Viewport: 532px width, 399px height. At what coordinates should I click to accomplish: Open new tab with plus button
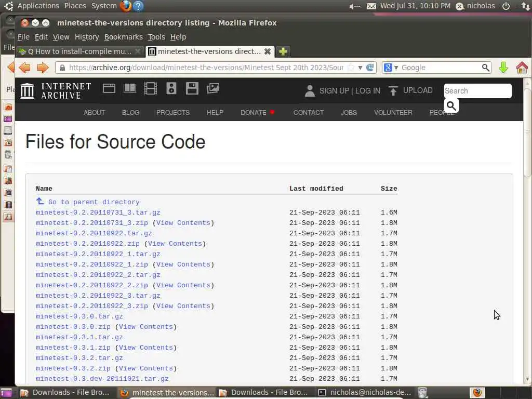click(x=283, y=51)
